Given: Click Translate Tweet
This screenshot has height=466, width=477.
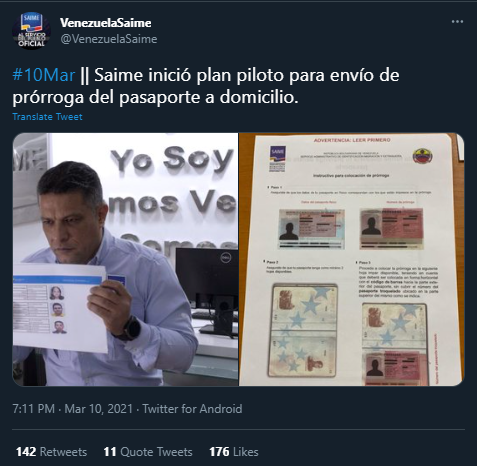Looking at the screenshot, I should [x=47, y=117].
